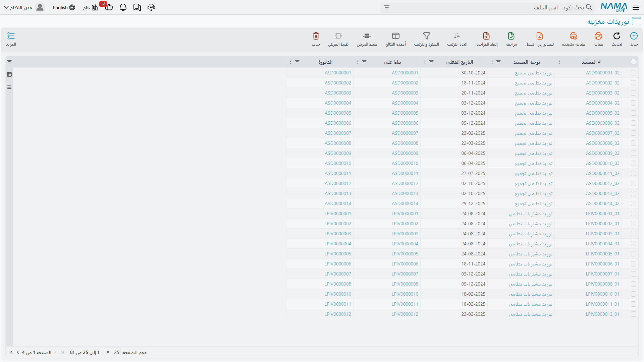Open search filter options icon
644x362 pixels.
387,7
